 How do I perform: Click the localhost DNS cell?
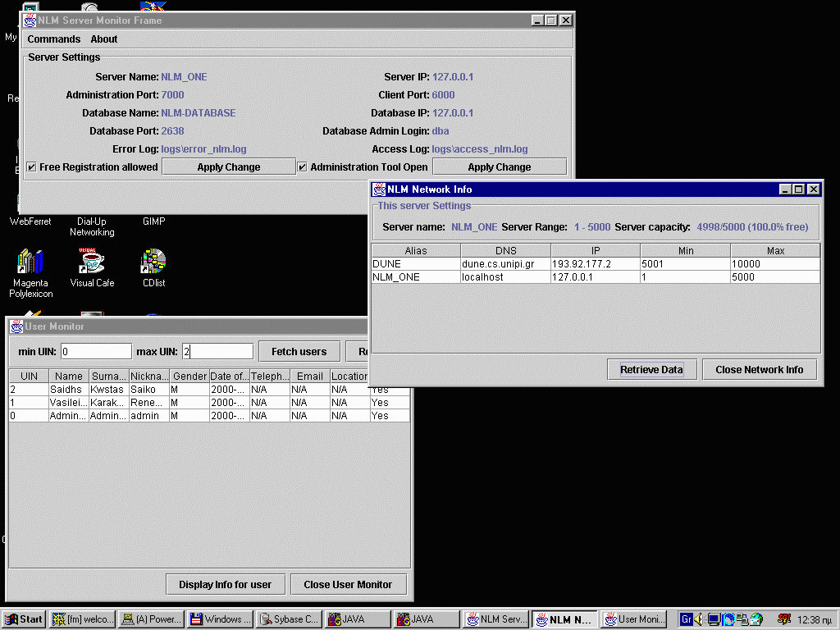tap(505, 277)
